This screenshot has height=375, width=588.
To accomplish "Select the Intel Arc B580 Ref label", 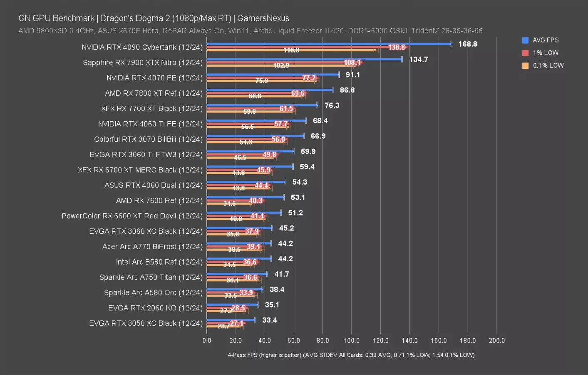I will [159, 262].
